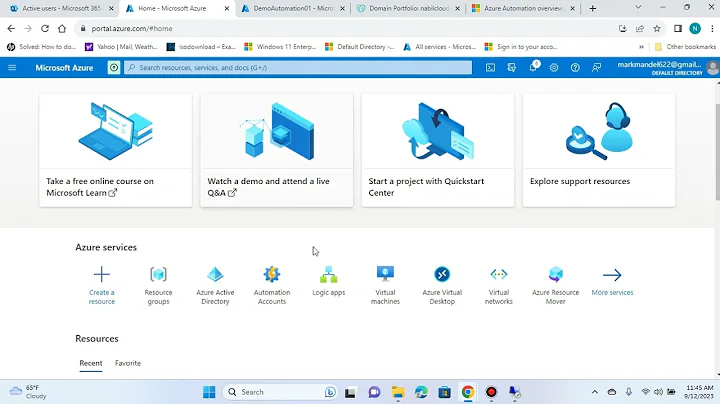
Task: Select the Recent resources tab
Action: pos(91,363)
